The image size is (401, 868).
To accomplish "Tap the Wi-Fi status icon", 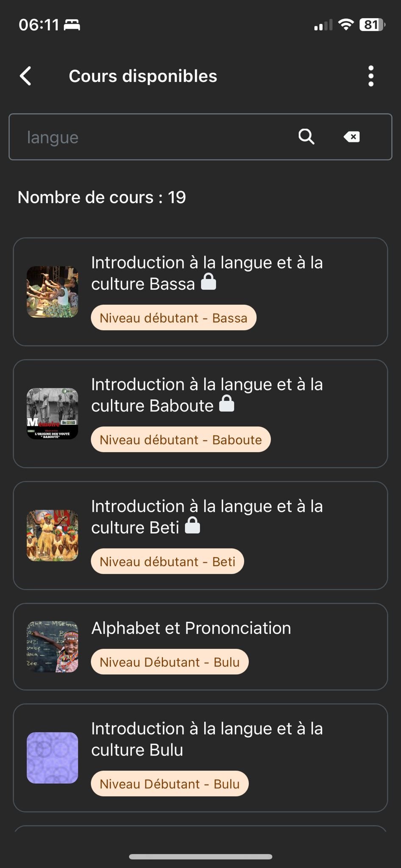I will tap(346, 25).
